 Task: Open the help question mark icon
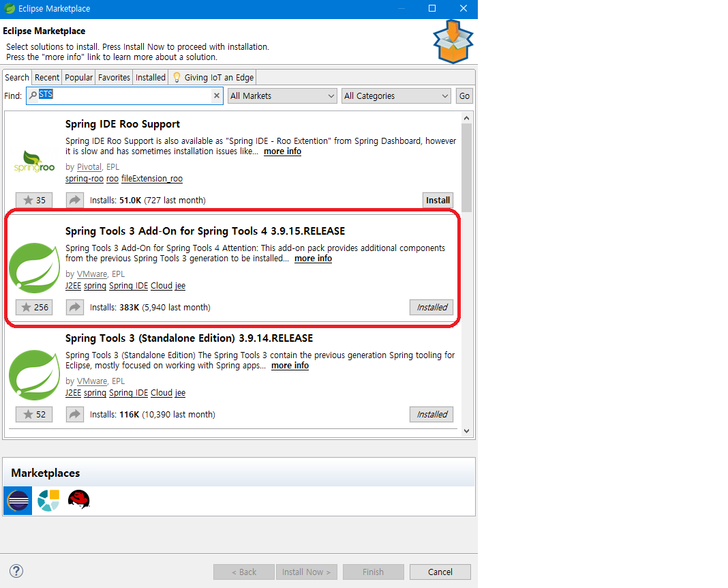pos(16,571)
